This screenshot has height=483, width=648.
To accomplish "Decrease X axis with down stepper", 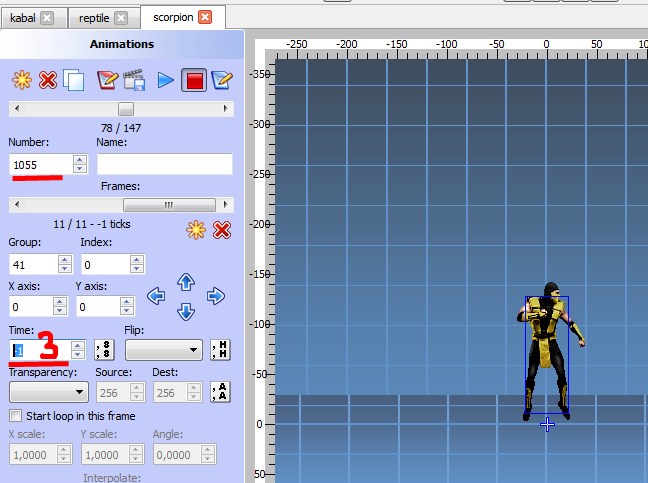I will [x=60, y=311].
